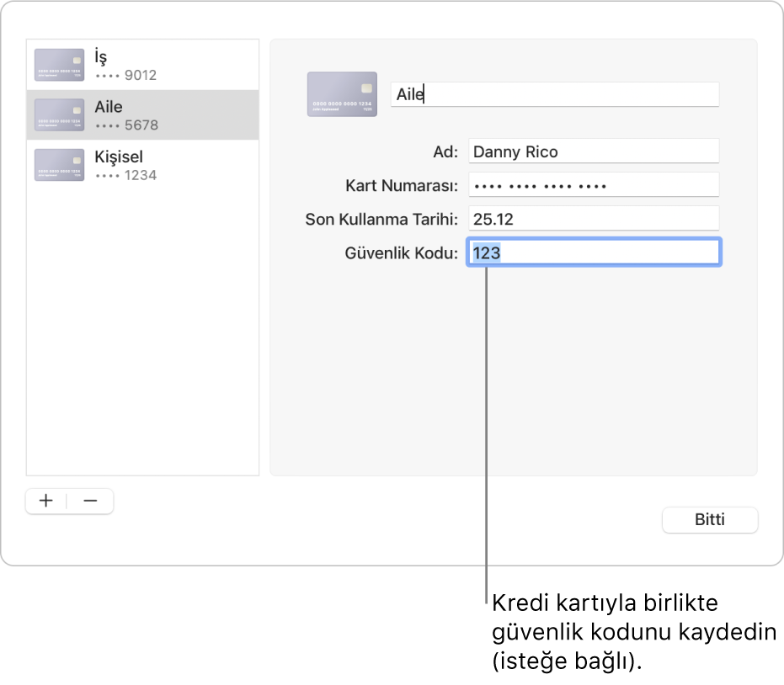Viewport: 784px width, 685px height.
Task: Click the large card image beside name field
Action: click(x=341, y=94)
